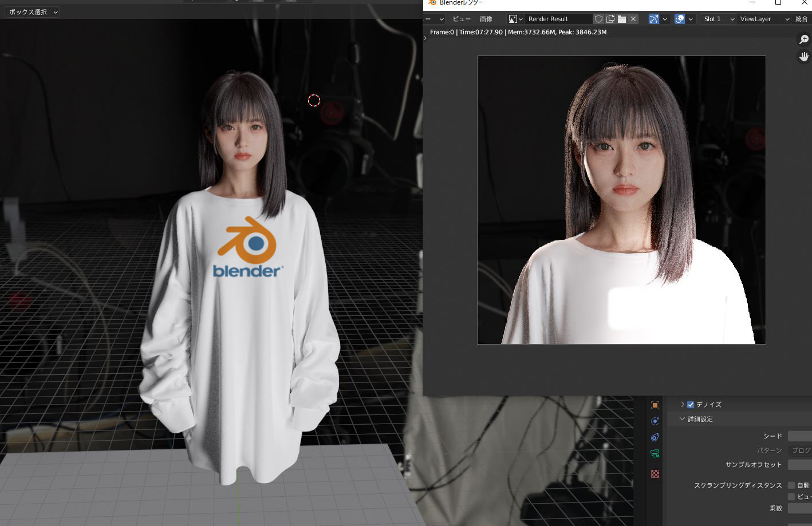Open the View Layer Properties tab
This screenshot has height=526, width=812.
coord(655,453)
